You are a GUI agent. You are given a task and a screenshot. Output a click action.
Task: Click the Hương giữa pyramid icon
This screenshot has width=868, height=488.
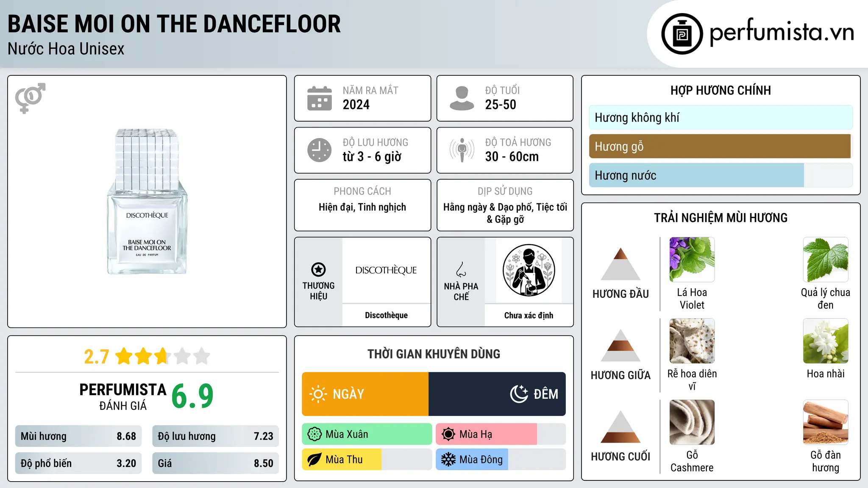click(x=620, y=345)
